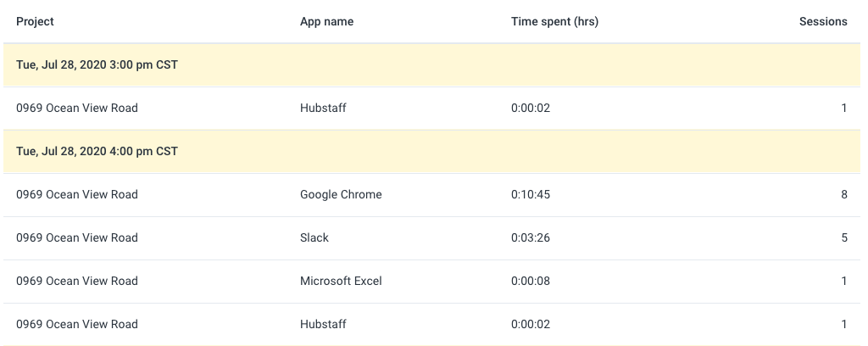Select Hubstaff app in 3:00 pm group

tap(323, 108)
